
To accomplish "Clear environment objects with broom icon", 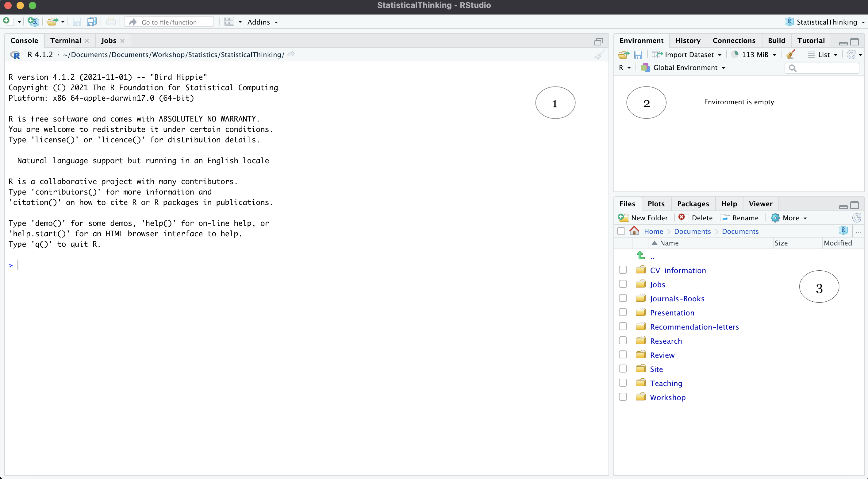I will [x=790, y=55].
